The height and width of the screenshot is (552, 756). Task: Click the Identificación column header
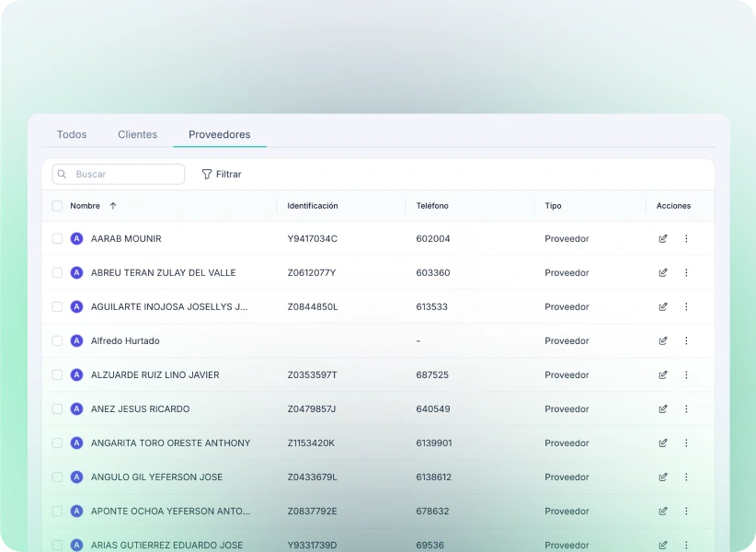[313, 206]
